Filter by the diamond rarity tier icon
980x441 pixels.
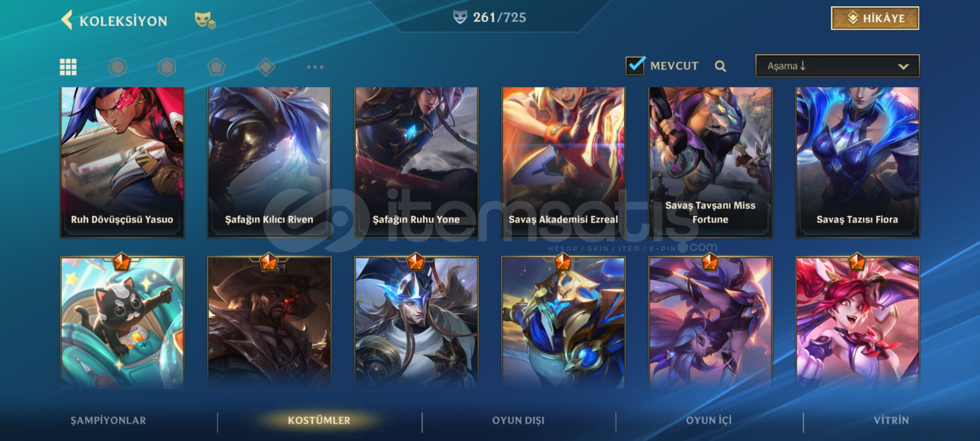click(x=266, y=67)
